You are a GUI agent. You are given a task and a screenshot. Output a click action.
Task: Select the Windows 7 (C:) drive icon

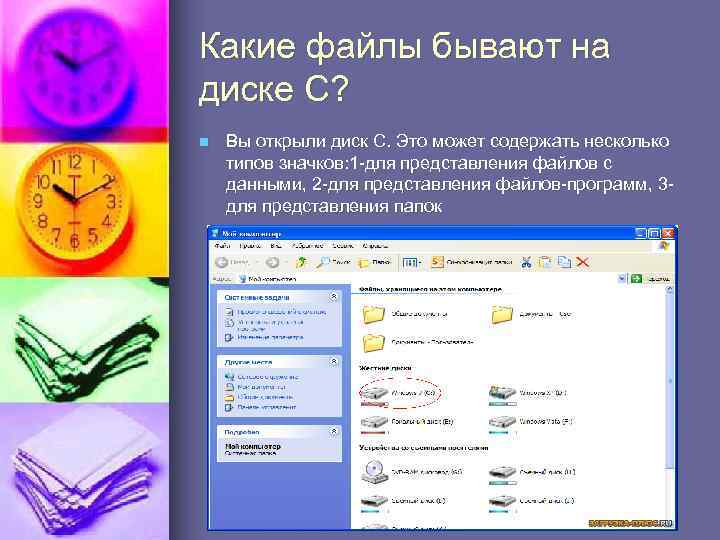coord(374,393)
